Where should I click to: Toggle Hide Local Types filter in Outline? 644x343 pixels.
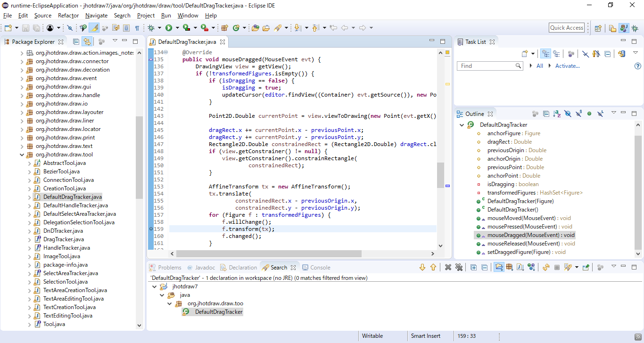(x=600, y=114)
